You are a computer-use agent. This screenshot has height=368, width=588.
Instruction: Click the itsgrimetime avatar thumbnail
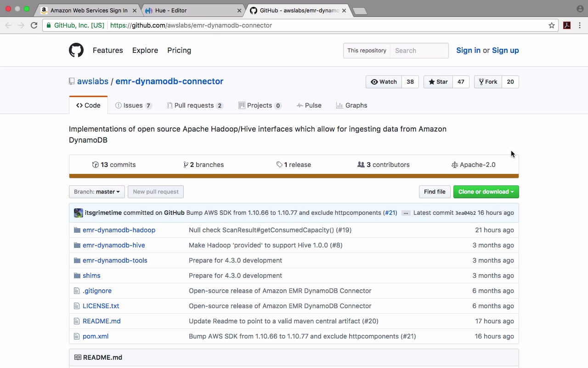[x=79, y=213]
